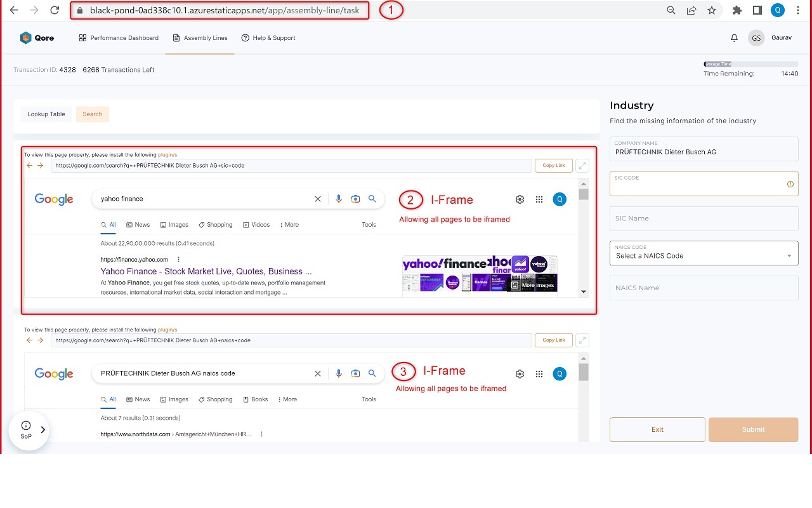Click plugin/s link above first iframe
The image size is (812, 508).
(x=167, y=154)
